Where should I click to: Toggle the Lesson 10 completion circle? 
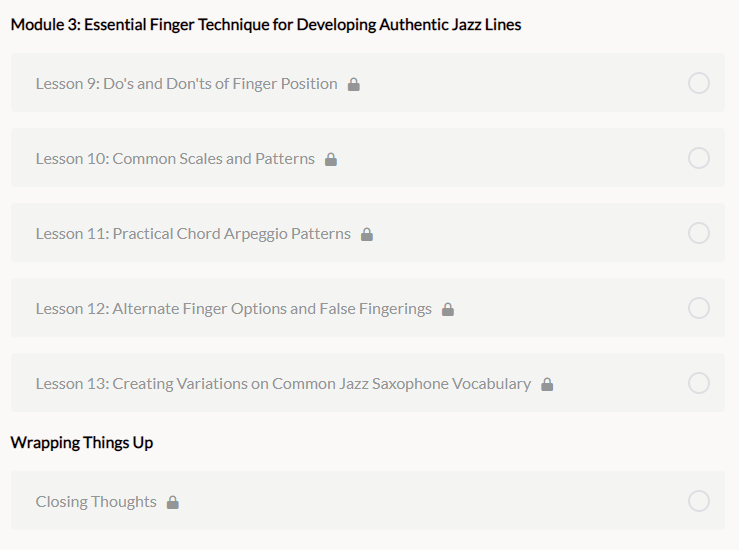(698, 158)
